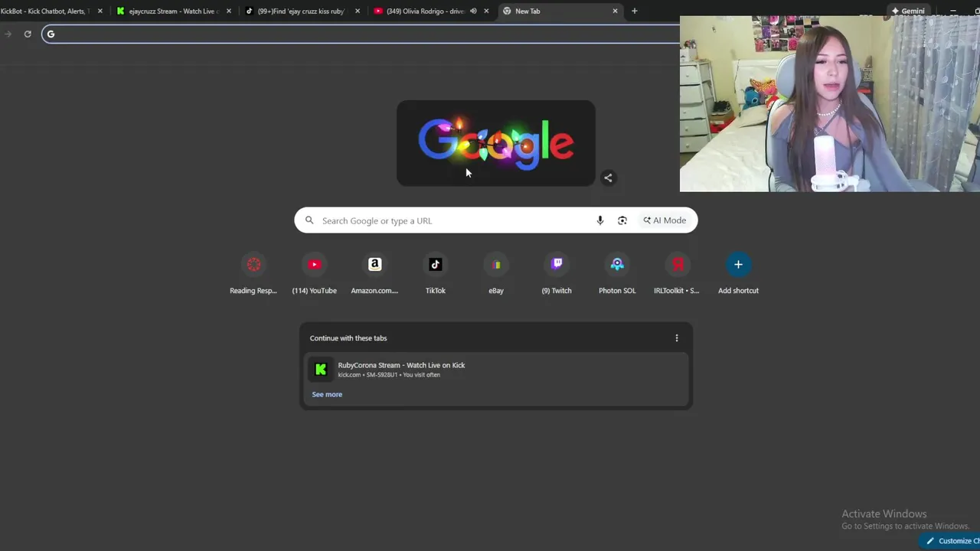980x551 pixels.
Task: Switch to the ejaycruzz Stream tab
Action: coord(172,11)
